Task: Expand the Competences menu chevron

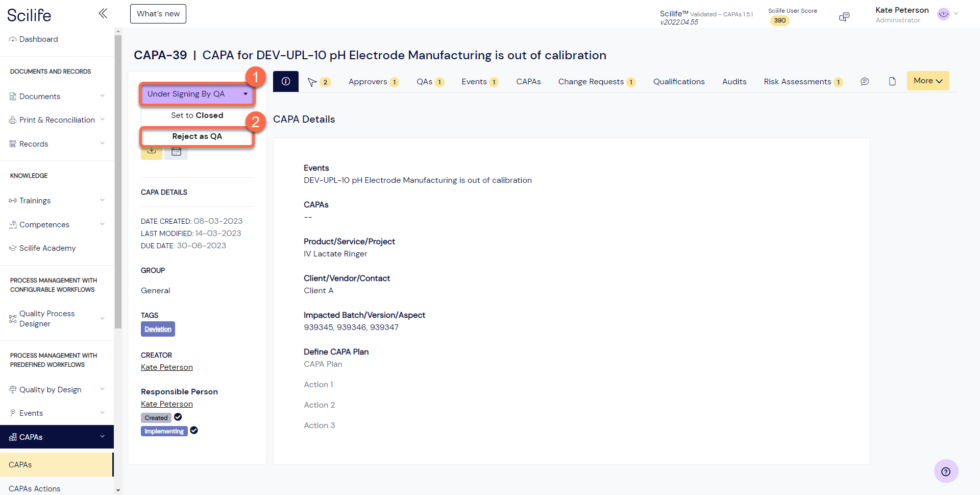Action: click(x=102, y=224)
